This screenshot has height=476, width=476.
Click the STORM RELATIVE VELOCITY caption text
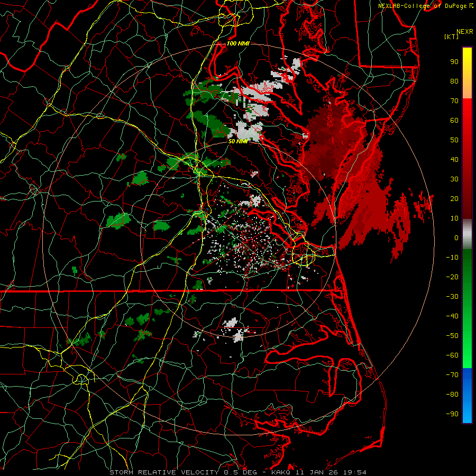164,472
